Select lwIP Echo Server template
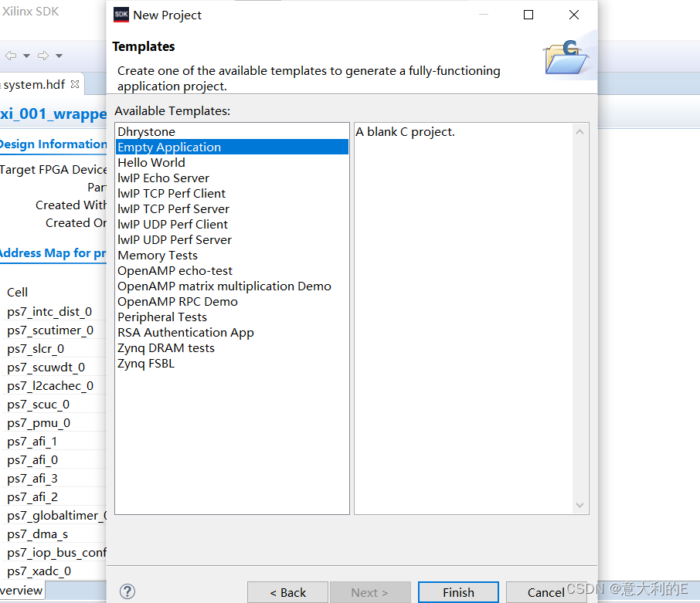 pyautogui.click(x=232, y=178)
